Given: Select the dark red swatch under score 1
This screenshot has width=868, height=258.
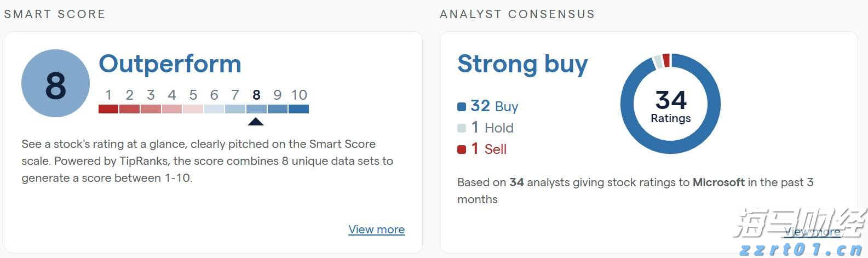Looking at the screenshot, I should click(108, 109).
